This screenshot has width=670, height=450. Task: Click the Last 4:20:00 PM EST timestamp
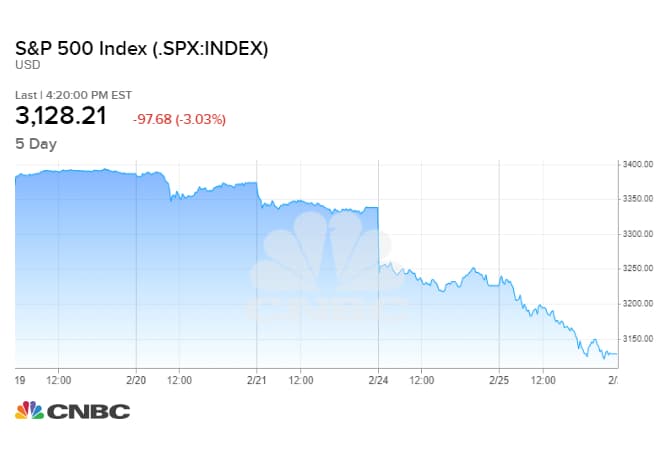[73, 95]
